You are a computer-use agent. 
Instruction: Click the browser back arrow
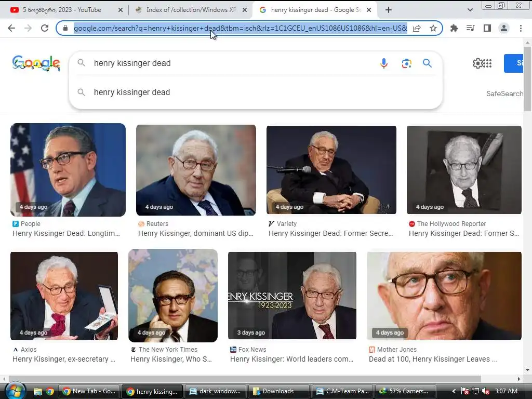[x=11, y=28]
